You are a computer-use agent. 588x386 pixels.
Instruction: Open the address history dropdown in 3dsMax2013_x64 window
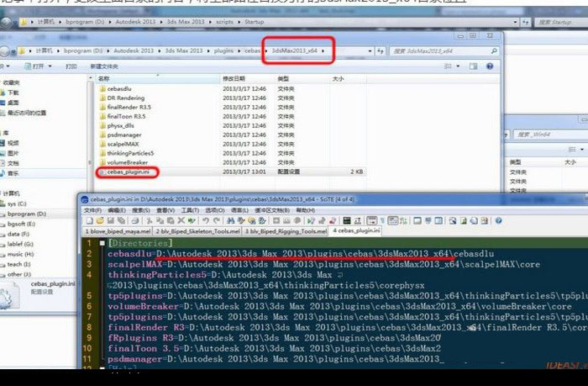click(370, 50)
